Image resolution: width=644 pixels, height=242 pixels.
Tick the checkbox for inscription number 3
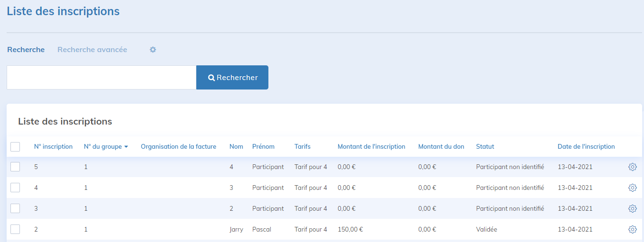click(15, 208)
